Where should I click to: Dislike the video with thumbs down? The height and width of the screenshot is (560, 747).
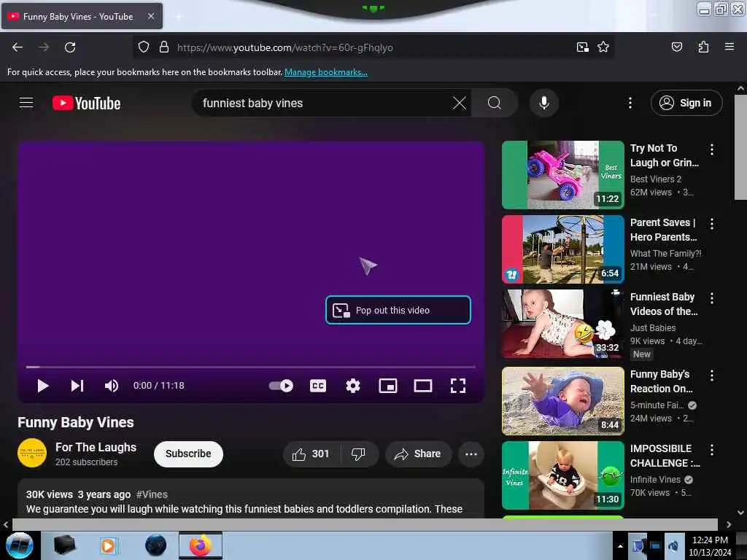358,454
